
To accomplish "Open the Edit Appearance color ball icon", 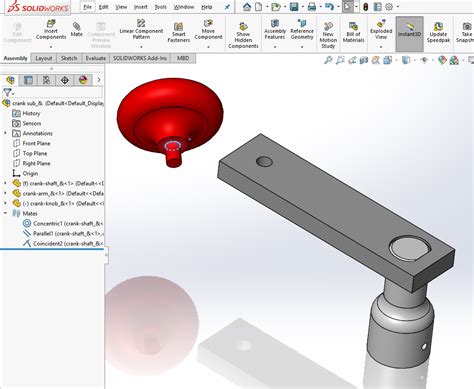I will [442, 60].
